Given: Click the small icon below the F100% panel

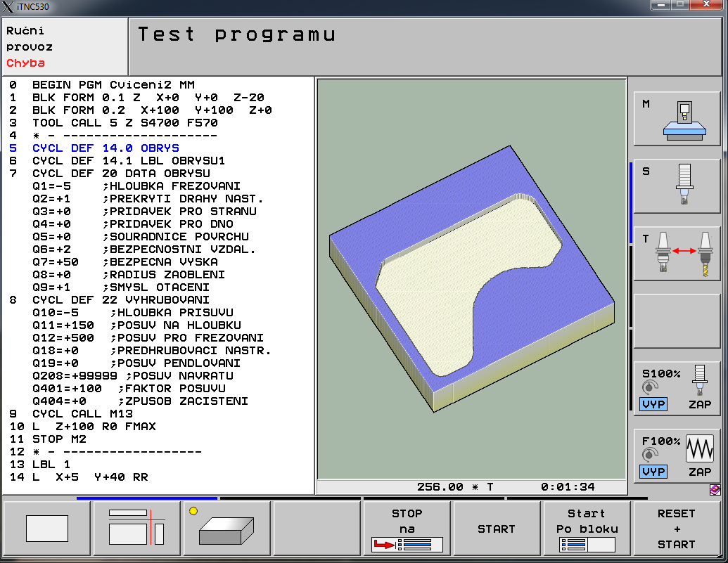Looking at the screenshot, I should [715, 489].
